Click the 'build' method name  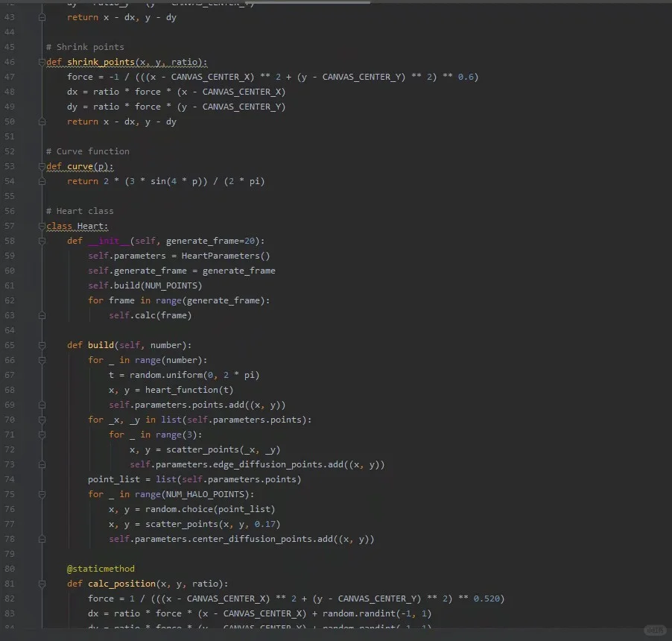coord(101,345)
